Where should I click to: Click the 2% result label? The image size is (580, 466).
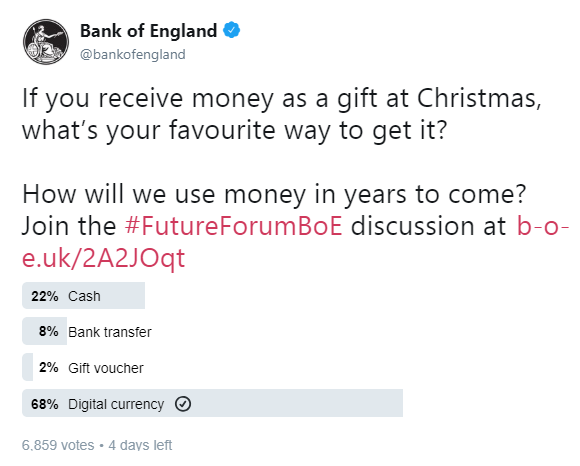pos(48,368)
